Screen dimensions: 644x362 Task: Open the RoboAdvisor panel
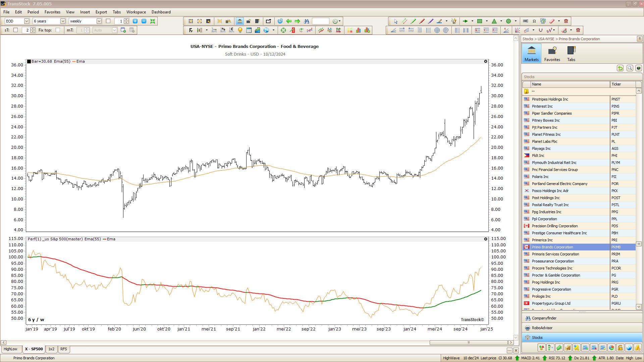(582, 328)
